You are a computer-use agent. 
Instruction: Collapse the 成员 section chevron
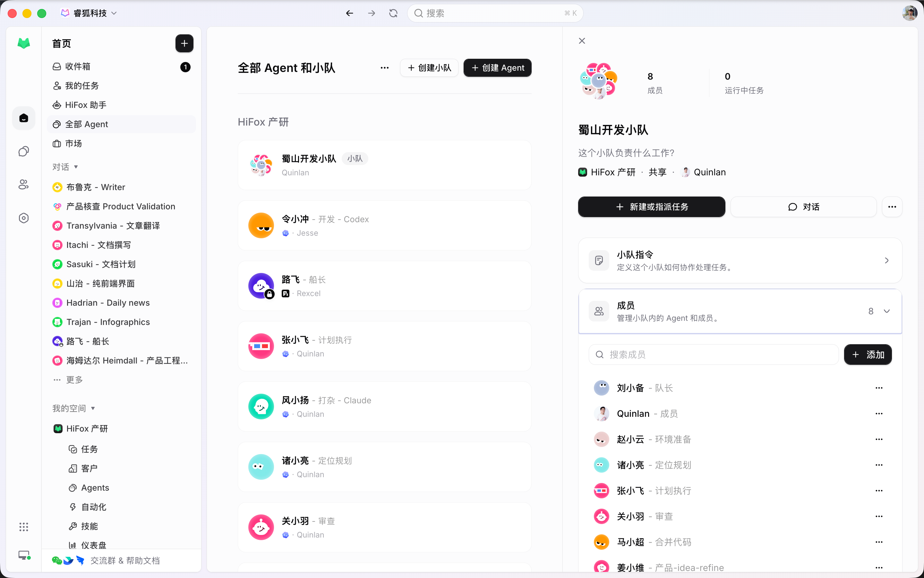click(x=886, y=311)
